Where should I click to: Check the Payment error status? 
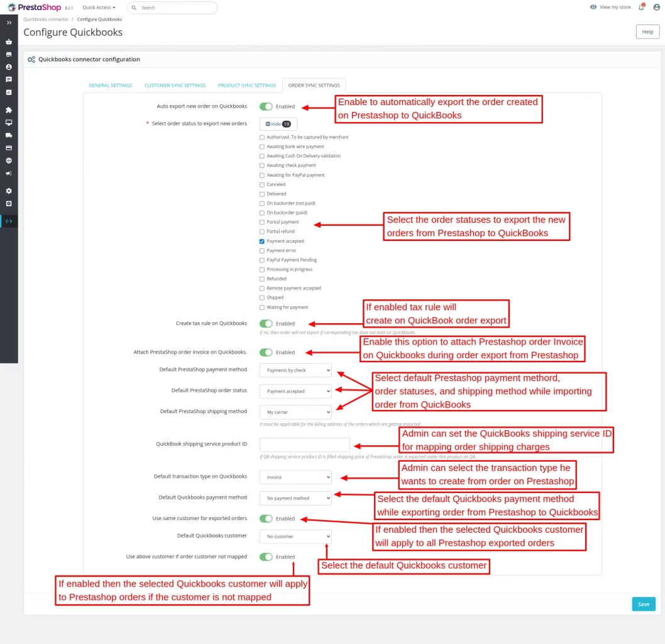point(261,251)
